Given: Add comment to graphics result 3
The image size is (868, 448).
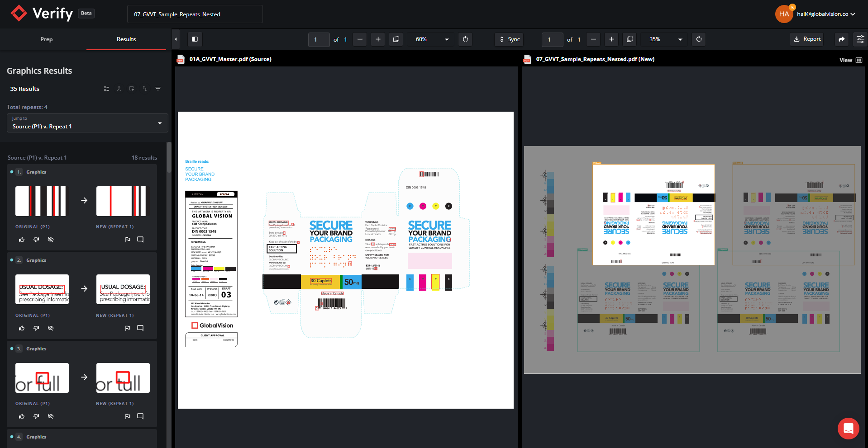Looking at the screenshot, I should pos(140,416).
